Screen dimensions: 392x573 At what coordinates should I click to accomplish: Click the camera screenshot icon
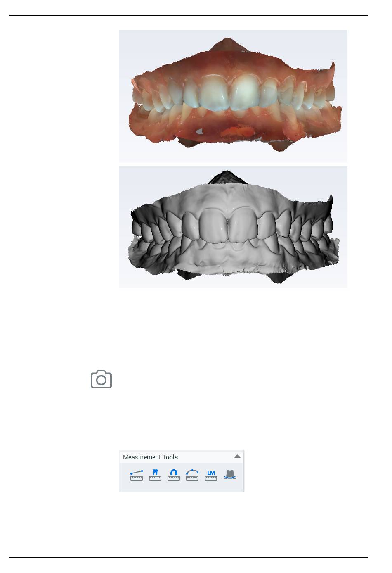(x=101, y=379)
